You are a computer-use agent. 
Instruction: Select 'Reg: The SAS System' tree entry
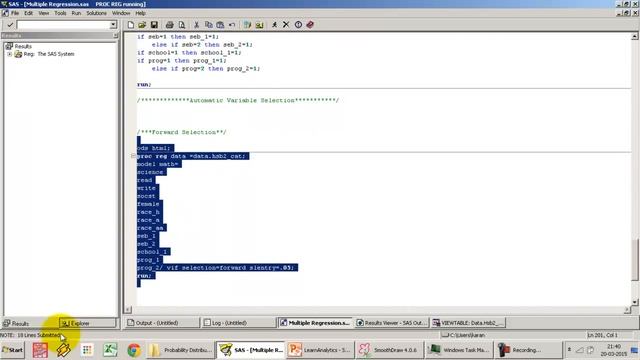point(49,54)
